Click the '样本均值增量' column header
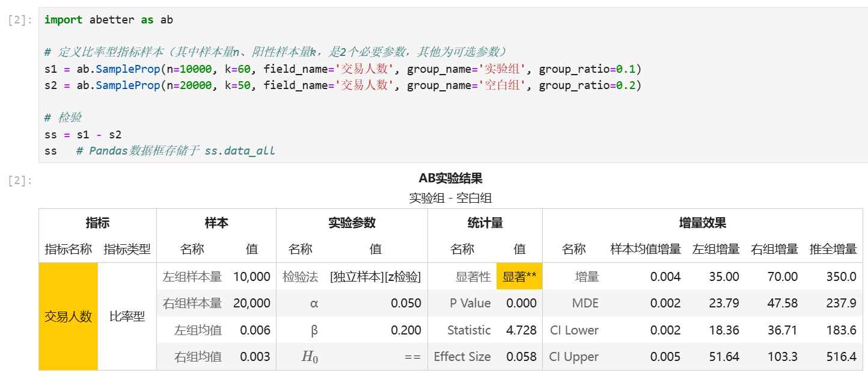The height and width of the screenshot is (376, 868). [x=646, y=249]
